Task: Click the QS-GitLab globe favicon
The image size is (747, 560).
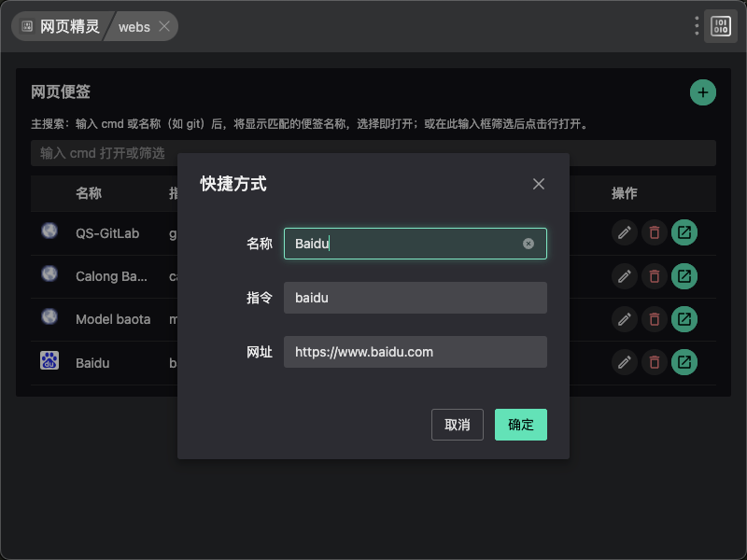Action: point(49,231)
